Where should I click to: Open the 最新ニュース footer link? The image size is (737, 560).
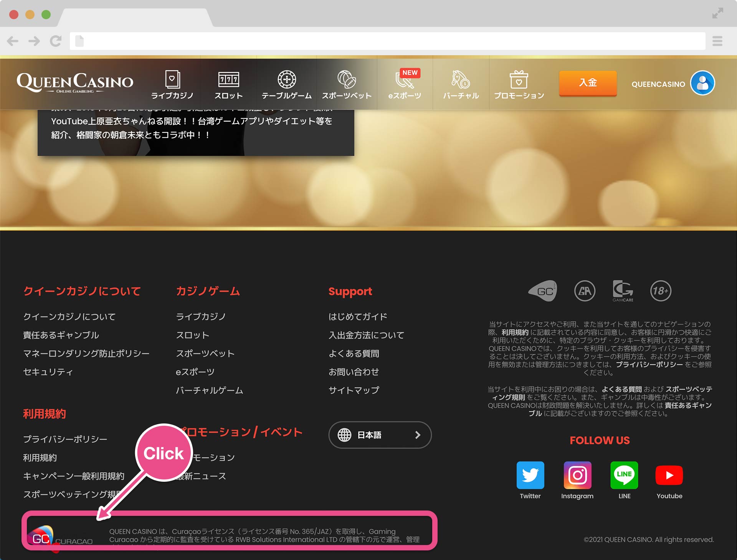tap(201, 476)
